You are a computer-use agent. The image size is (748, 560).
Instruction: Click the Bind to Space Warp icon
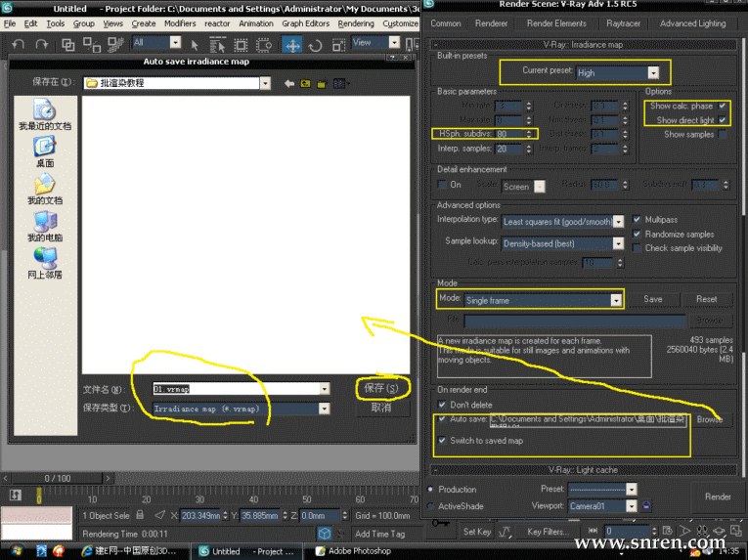pos(115,45)
